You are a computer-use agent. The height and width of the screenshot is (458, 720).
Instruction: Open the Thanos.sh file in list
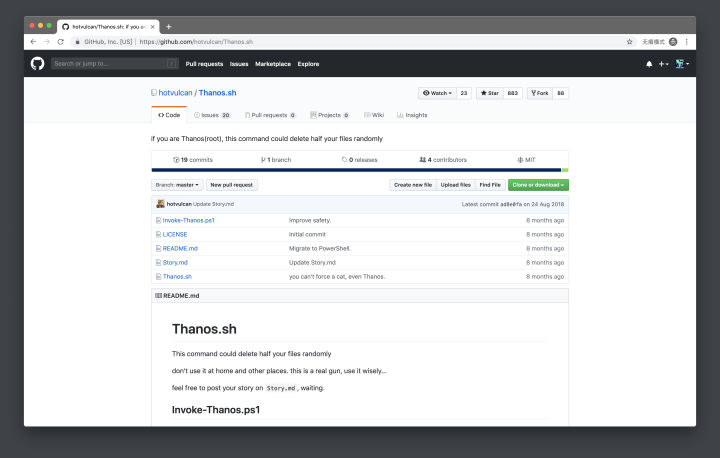177,277
